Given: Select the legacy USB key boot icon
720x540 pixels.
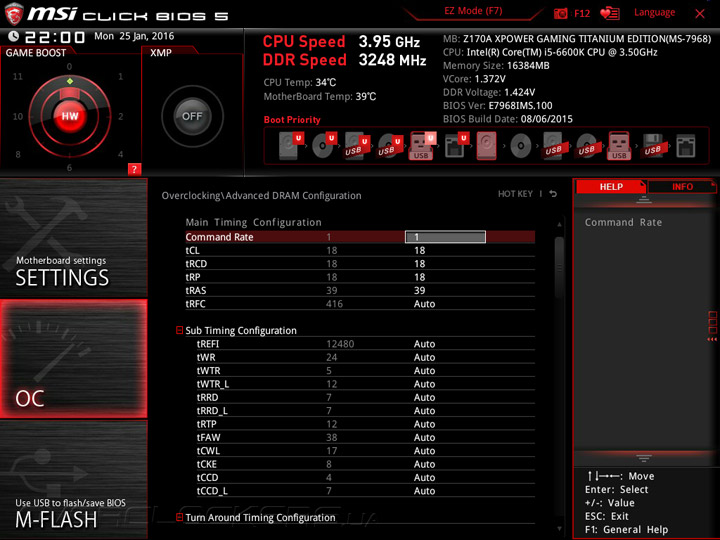Looking at the screenshot, I should click(619, 146).
